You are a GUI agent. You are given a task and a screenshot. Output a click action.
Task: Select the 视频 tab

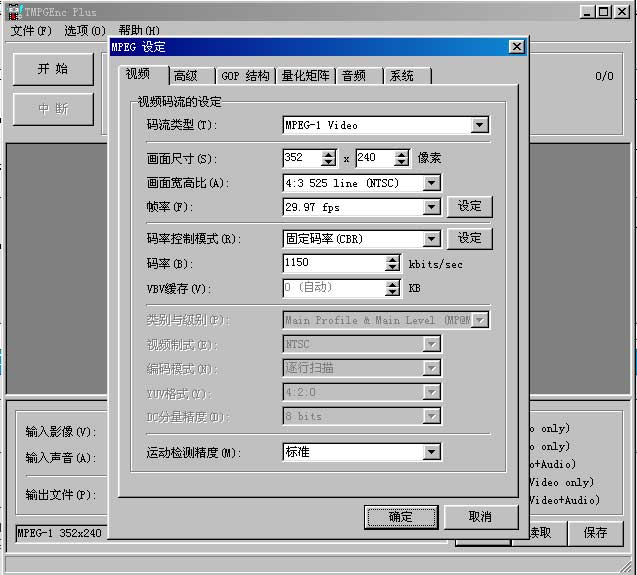coord(143,74)
